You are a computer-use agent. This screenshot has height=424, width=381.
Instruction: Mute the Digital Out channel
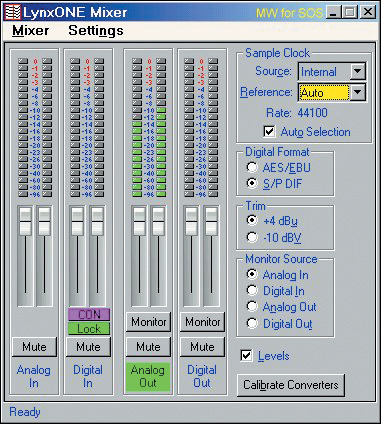coord(202,347)
